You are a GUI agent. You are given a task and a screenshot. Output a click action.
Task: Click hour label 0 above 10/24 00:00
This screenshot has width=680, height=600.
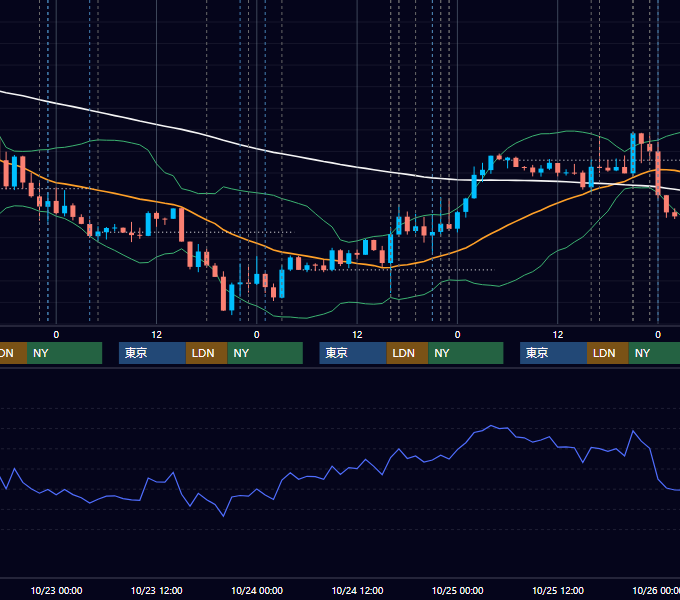point(257,335)
